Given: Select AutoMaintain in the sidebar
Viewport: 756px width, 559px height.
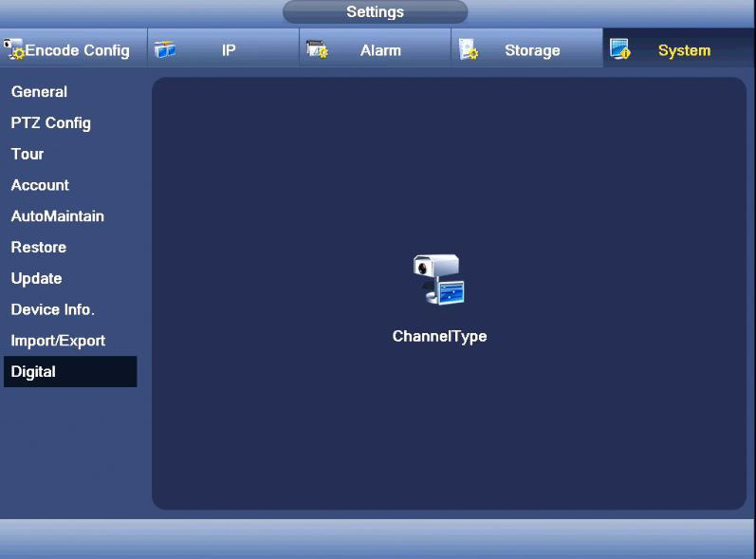Looking at the screenshot, I should point(70,216).
